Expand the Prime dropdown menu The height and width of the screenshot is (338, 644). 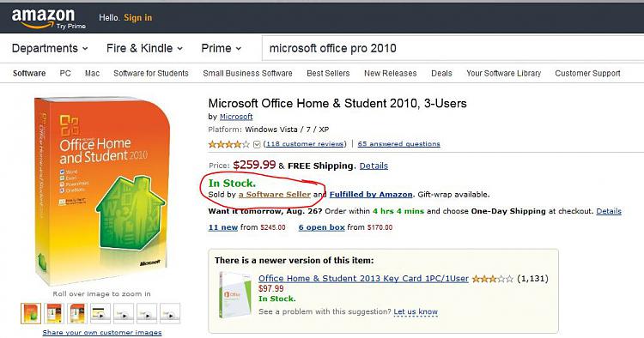221,48
